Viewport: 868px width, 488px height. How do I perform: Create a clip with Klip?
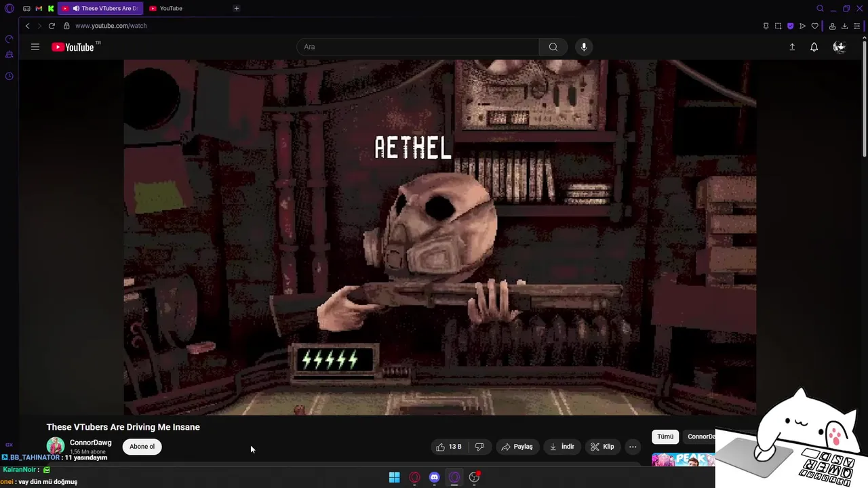[x=602, y=447]
